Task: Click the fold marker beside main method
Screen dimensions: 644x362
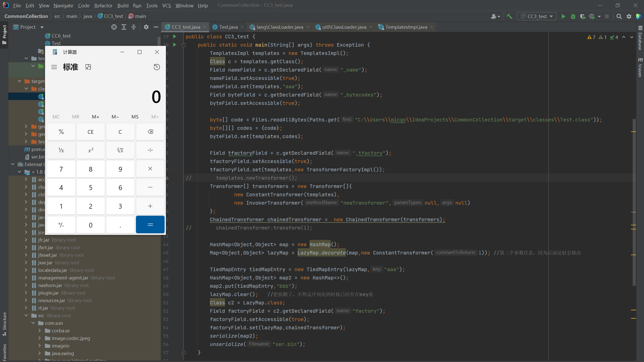Action: pos(184,45)
